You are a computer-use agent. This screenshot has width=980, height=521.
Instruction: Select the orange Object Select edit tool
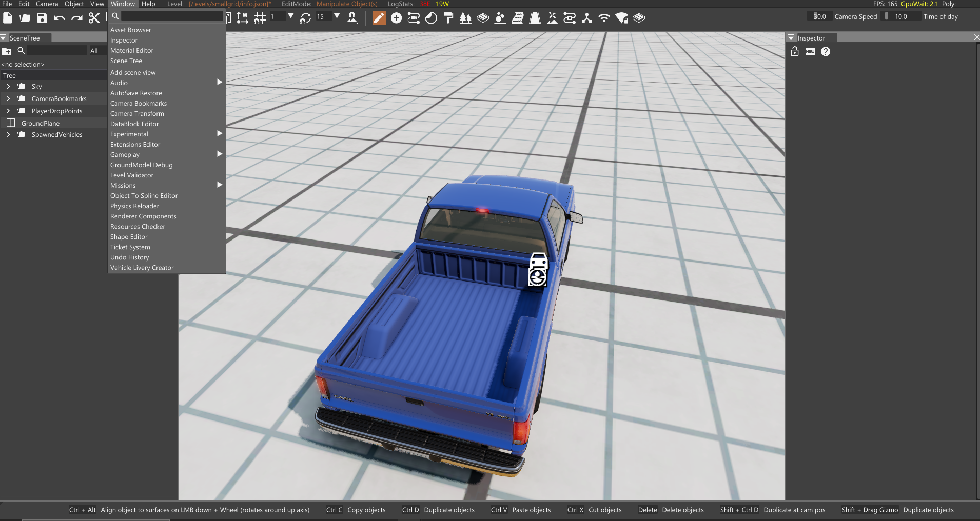tap(379, 18)
